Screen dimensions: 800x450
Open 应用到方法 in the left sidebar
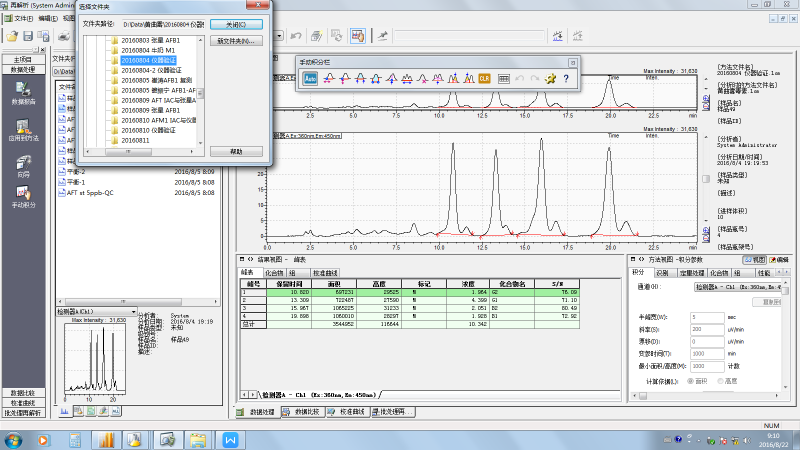coord(22,130)
